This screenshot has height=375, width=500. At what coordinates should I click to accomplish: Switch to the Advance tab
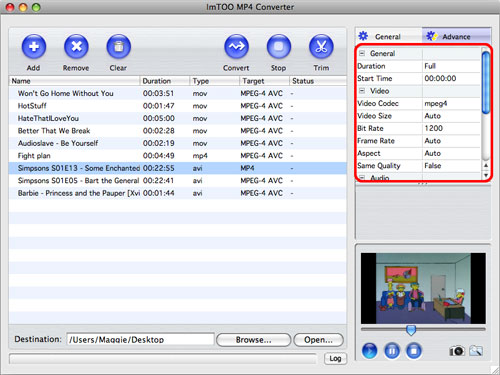(x=456, y=36)
